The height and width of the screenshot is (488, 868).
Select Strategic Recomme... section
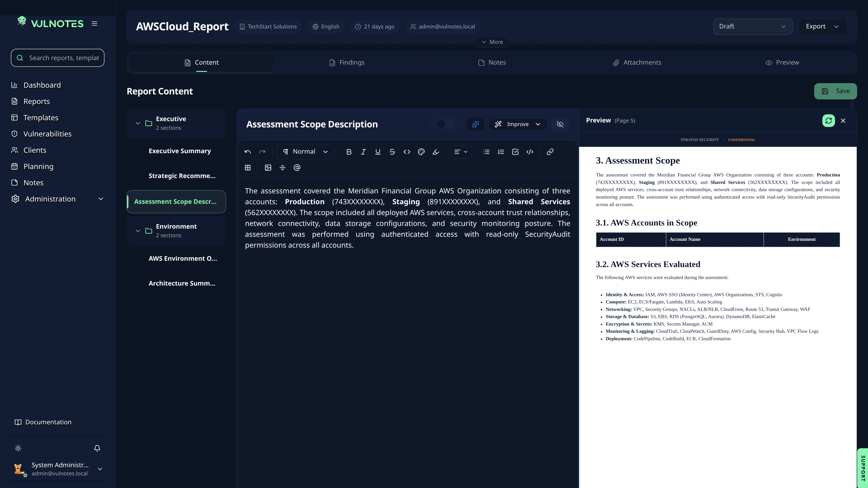182,176
